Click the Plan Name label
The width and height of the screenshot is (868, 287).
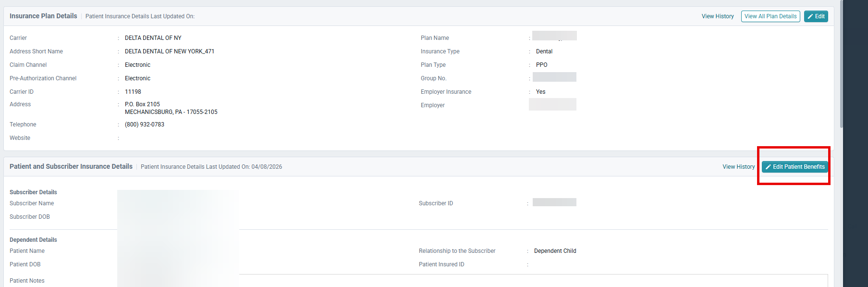click(x=435, y=38)
